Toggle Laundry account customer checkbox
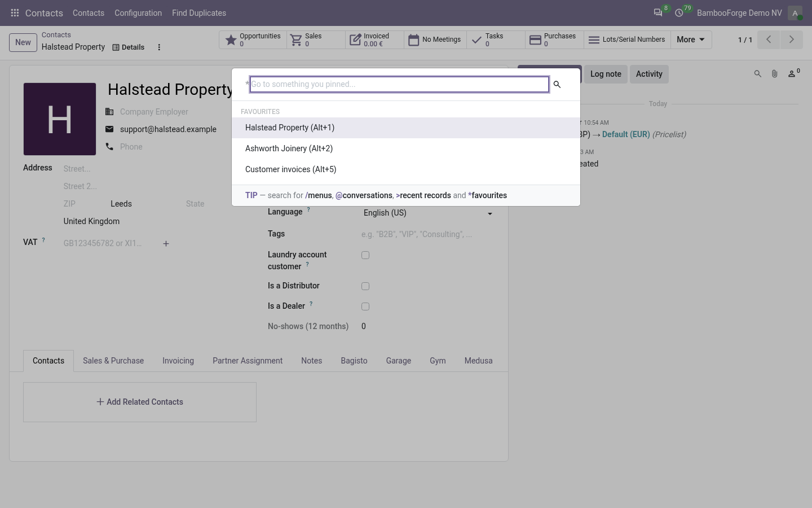812x508 pixels. click(365, 255)
